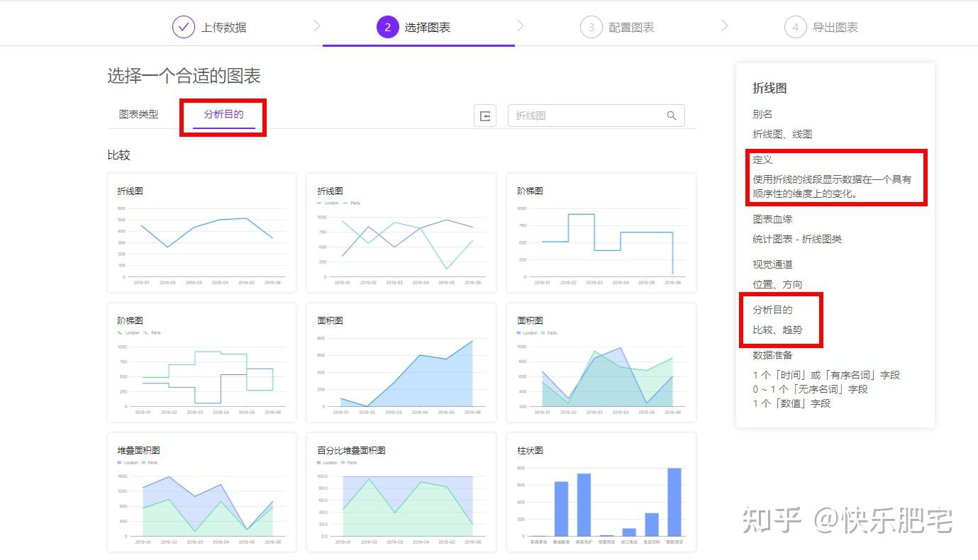Select the London/Paris 阶梯图 chart card

click(x=201, y=362)
